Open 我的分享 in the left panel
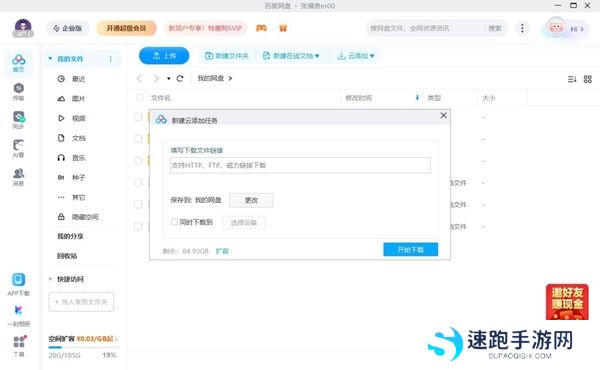The image size is (600, 370). coord(70,236)
